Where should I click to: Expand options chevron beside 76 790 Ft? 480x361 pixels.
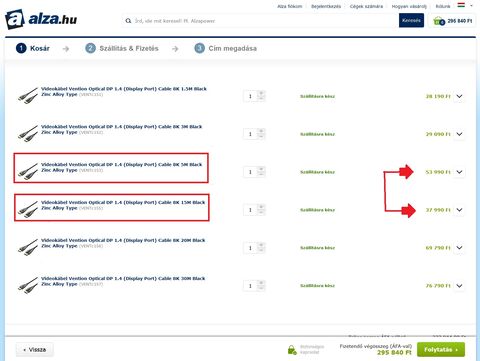coord(459,286)
